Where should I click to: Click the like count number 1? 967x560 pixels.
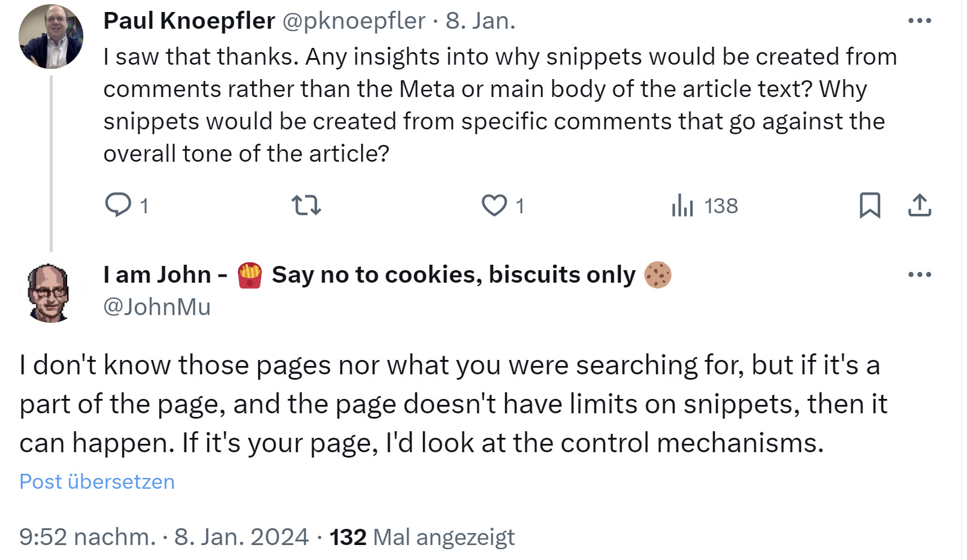(520, 206)
